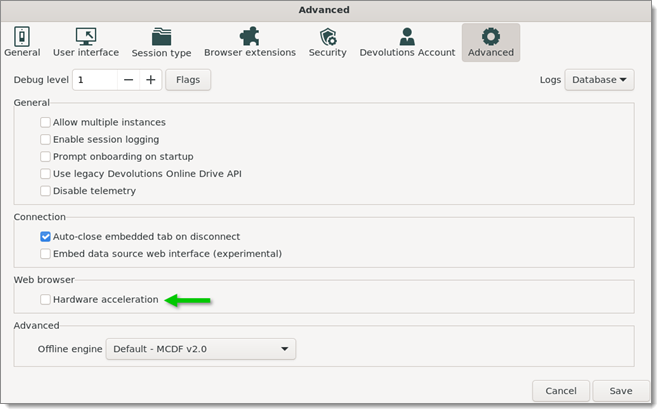Click into the Debug level value field

(95, 80)
